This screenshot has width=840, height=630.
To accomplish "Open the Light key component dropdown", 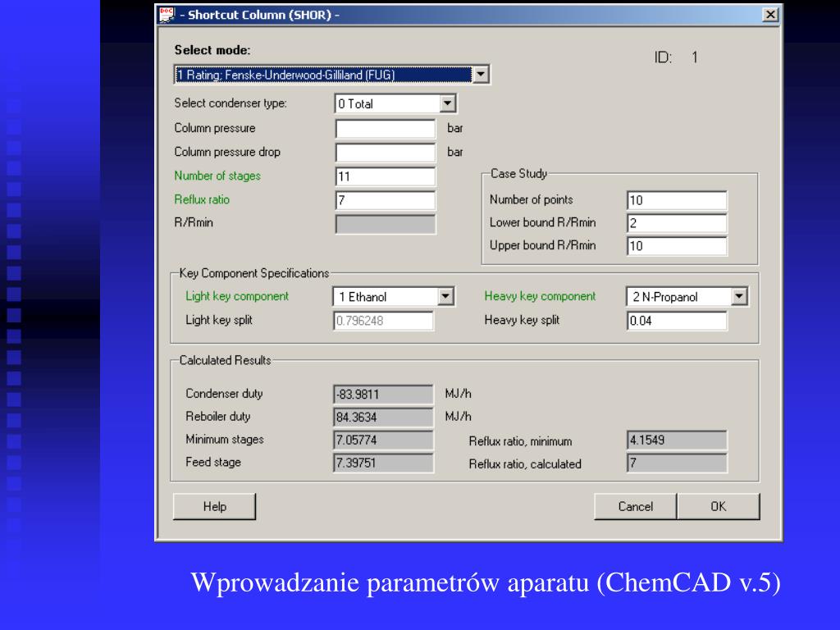I will (445, 296).
